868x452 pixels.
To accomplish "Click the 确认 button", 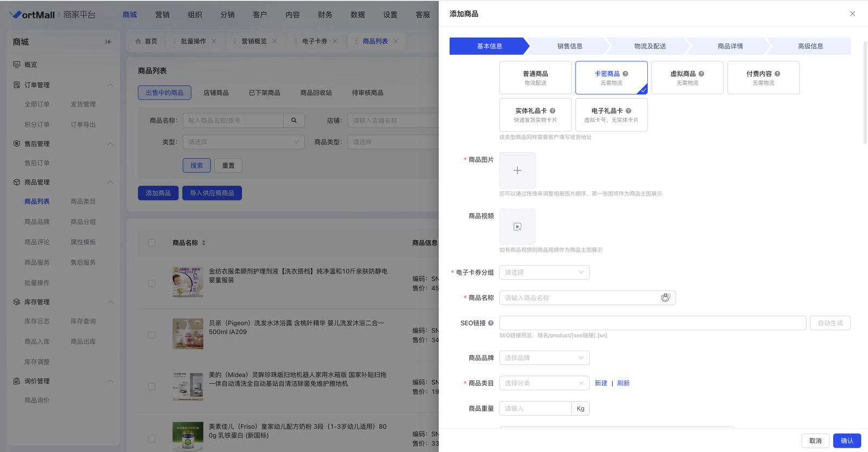I will click(847, 441).
